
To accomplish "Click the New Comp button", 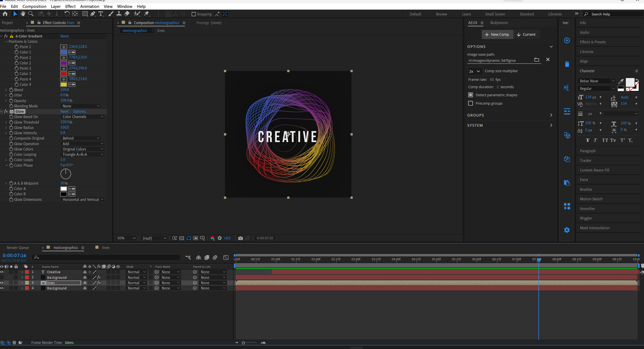I will (497, 34).
